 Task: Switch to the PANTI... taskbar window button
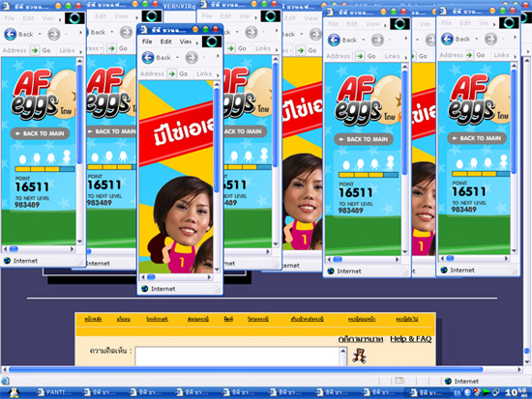coord(54,392)
